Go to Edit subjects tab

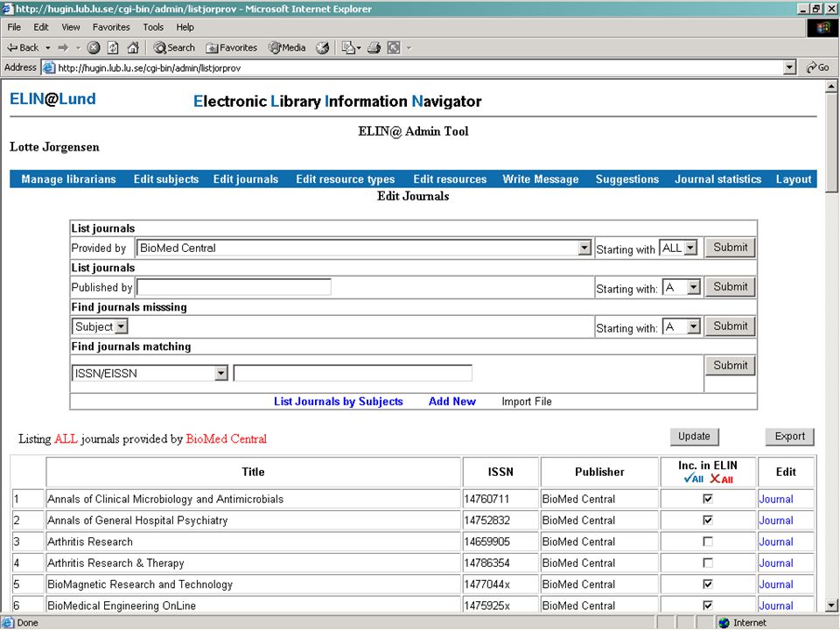coord(166,179)
